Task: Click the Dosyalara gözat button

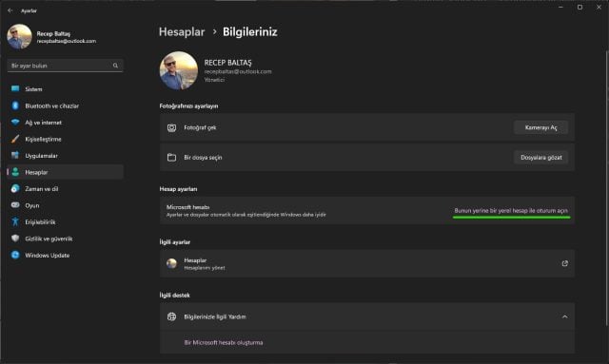Action: (x=540, y=157)
